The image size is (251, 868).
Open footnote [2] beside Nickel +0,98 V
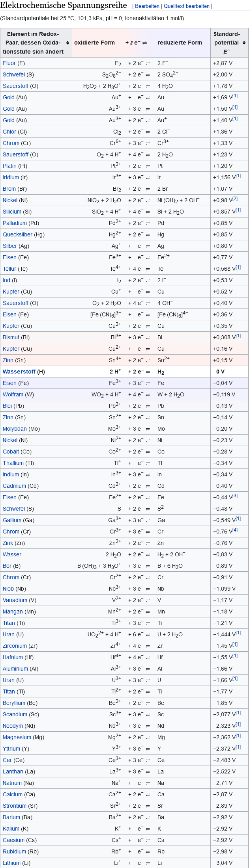(235, 199)
